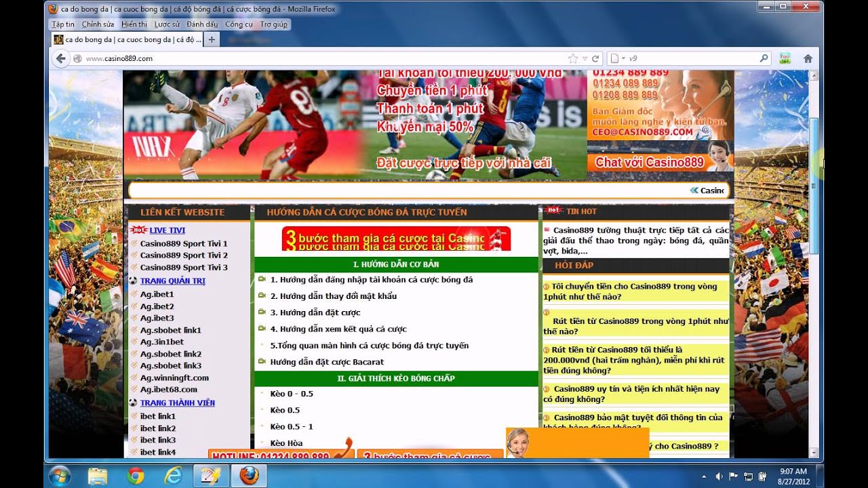The image size is (868, 488).
Task: Bookmark this page with the star icon
Action: coord(572,58)
